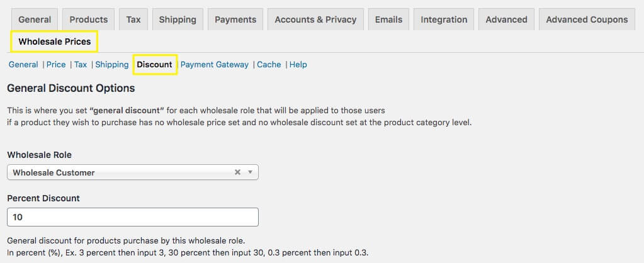Clear Wholesale Customer selection with the x icon
Screen dimensions: 644x263
tap(237, 172)
